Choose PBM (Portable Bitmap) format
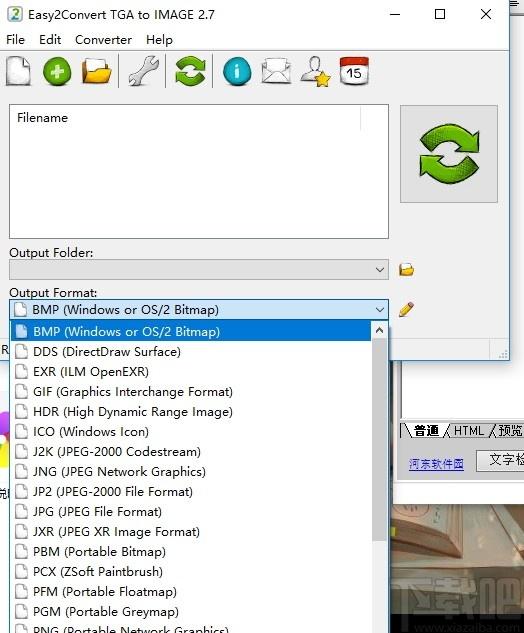 click(190, 551)
